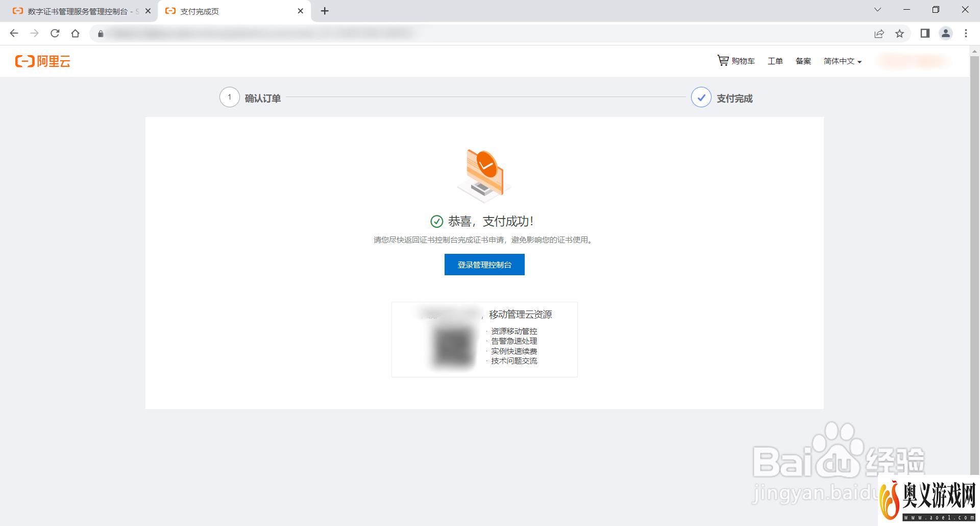Open a new browser tab
980x526 pixels.
click(325, 11)
